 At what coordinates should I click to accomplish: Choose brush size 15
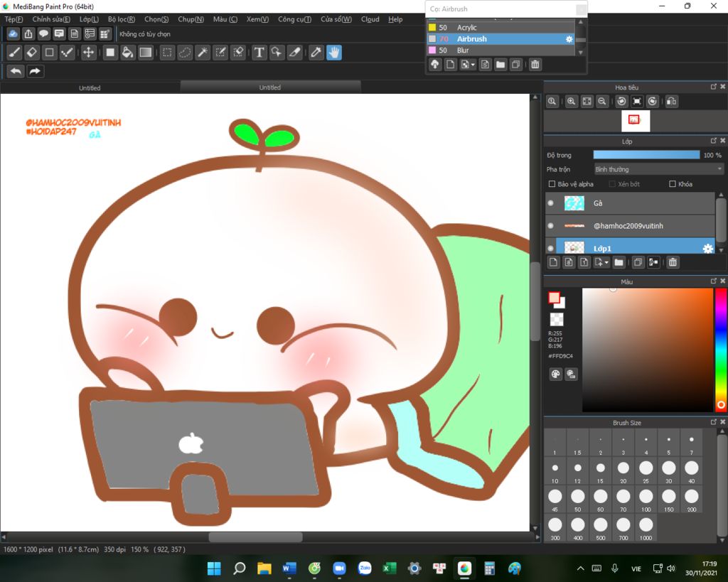[600, 472]
